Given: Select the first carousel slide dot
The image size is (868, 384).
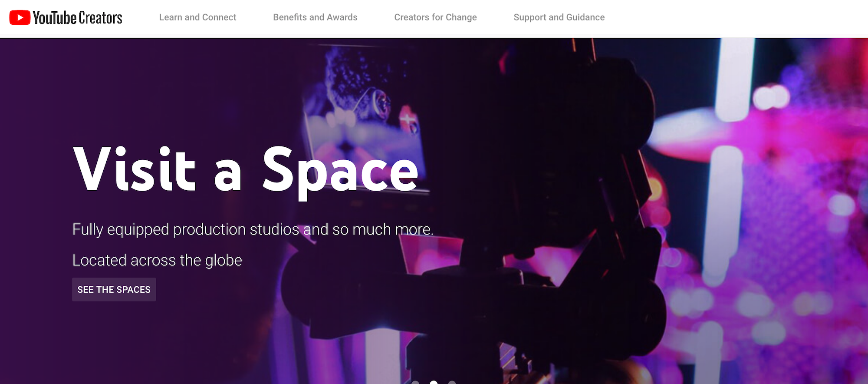Looking at the screenshot, I should pos(415,382).
